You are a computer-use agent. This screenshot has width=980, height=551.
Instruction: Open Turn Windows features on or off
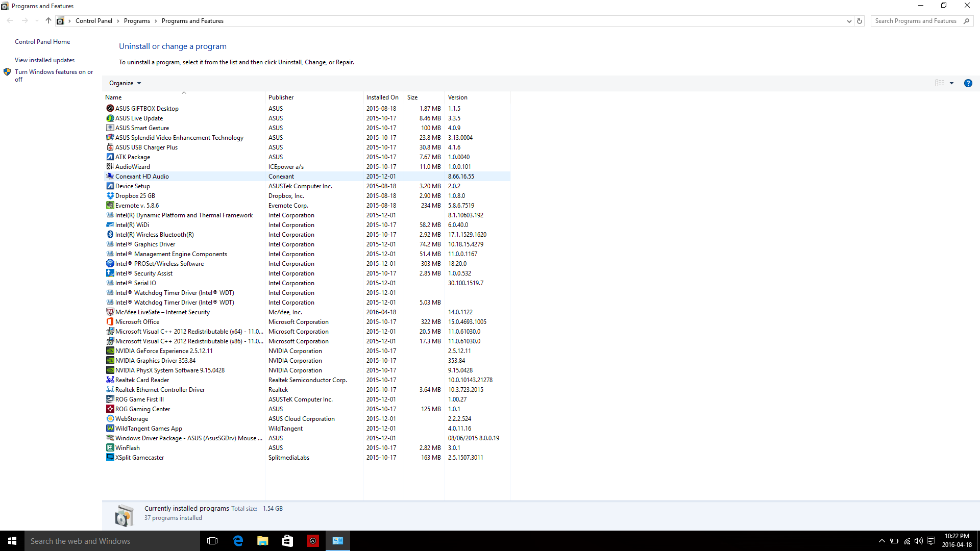(54, 76)
